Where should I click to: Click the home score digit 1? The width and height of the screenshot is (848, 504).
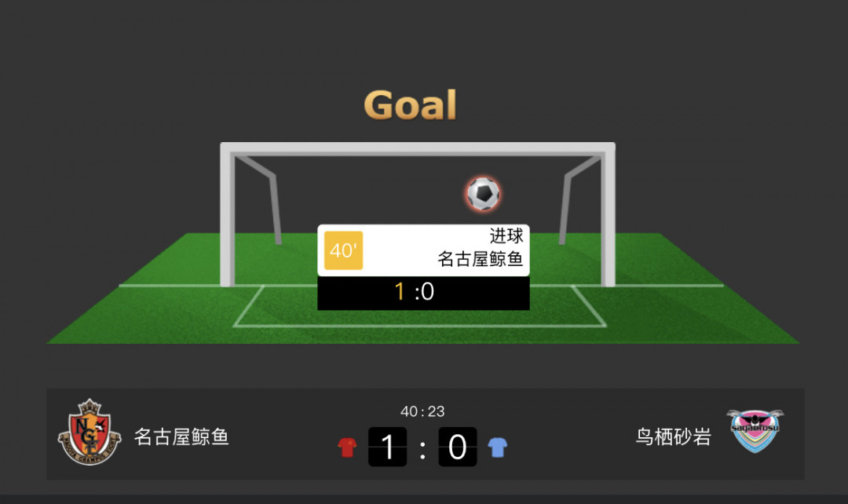pos(387,447)
